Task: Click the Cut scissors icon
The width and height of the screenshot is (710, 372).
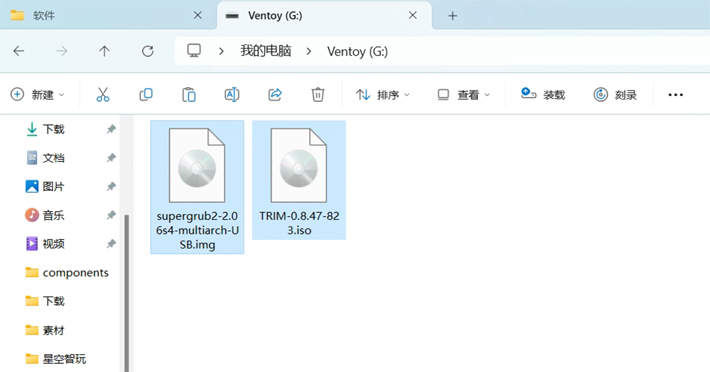Action: [103, 95]
